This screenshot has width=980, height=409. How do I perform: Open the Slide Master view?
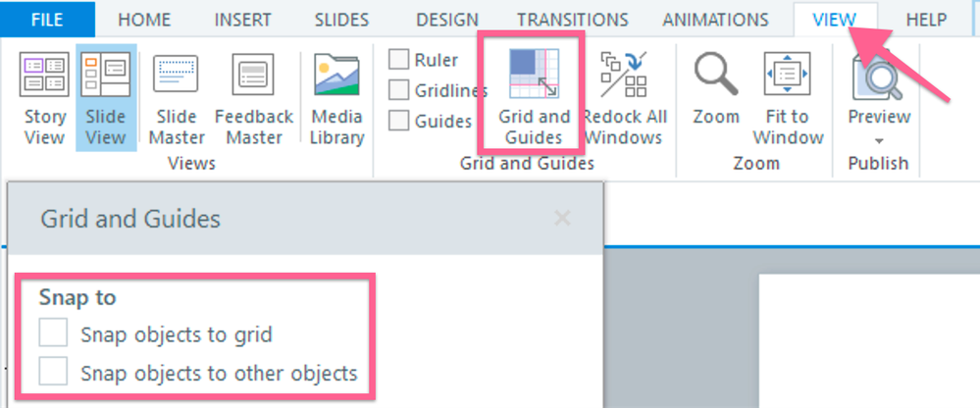(x=178, y=98)
